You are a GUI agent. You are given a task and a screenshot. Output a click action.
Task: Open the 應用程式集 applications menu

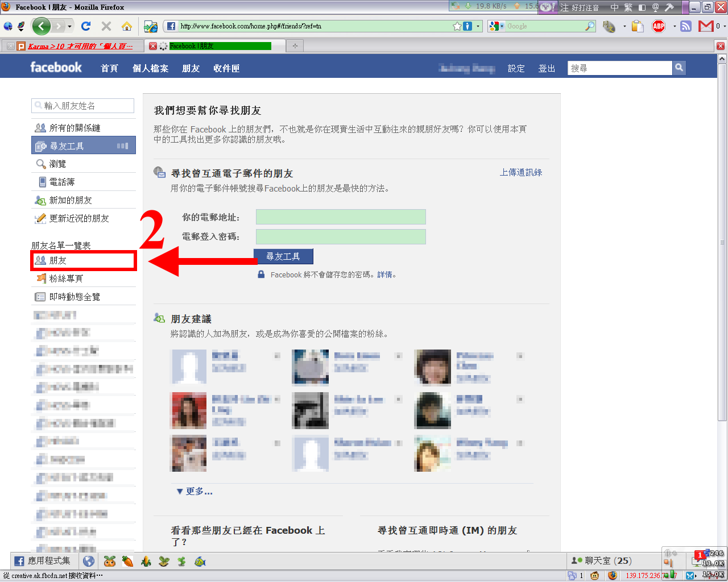coord(42,561)
